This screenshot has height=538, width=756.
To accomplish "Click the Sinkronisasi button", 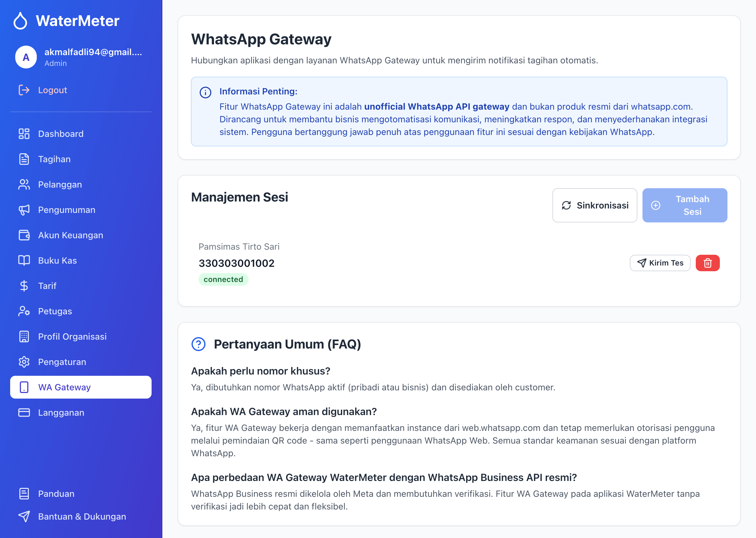I will coord(595,205).
